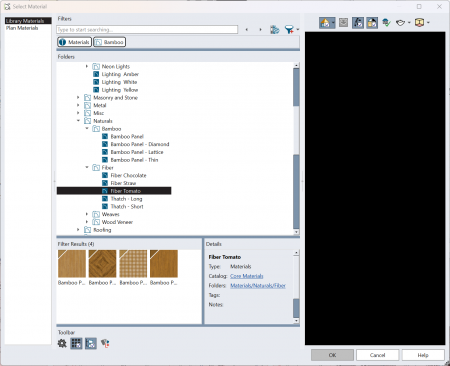Expand the Misc folder

[x=78, y=113]
